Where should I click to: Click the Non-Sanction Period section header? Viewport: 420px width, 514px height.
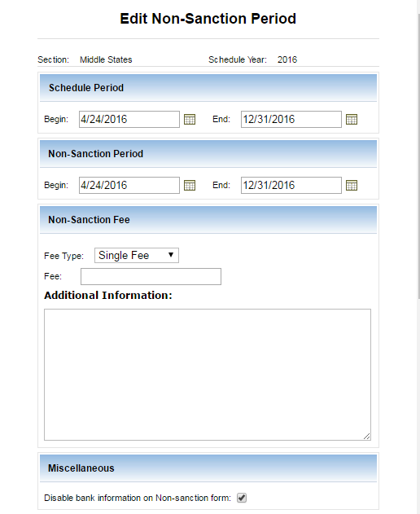(208, 154)
